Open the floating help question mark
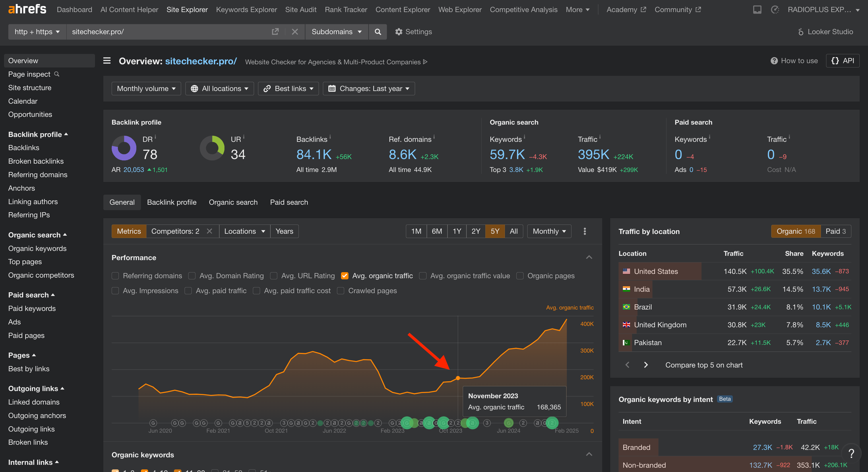This screenshot has width=868, height=472. pyautogui.click(x=851, y=453)
